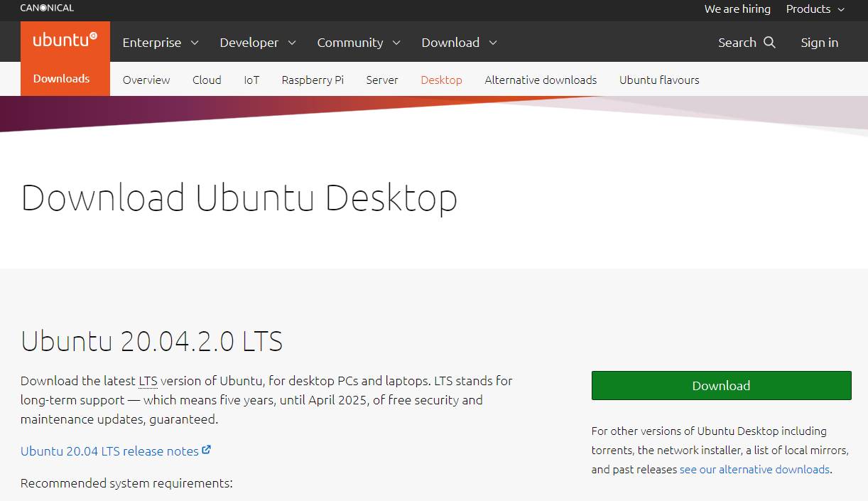Viewport: 868px width, 501px height.
Task: Open the Server downloads tab
Action: 382,80
